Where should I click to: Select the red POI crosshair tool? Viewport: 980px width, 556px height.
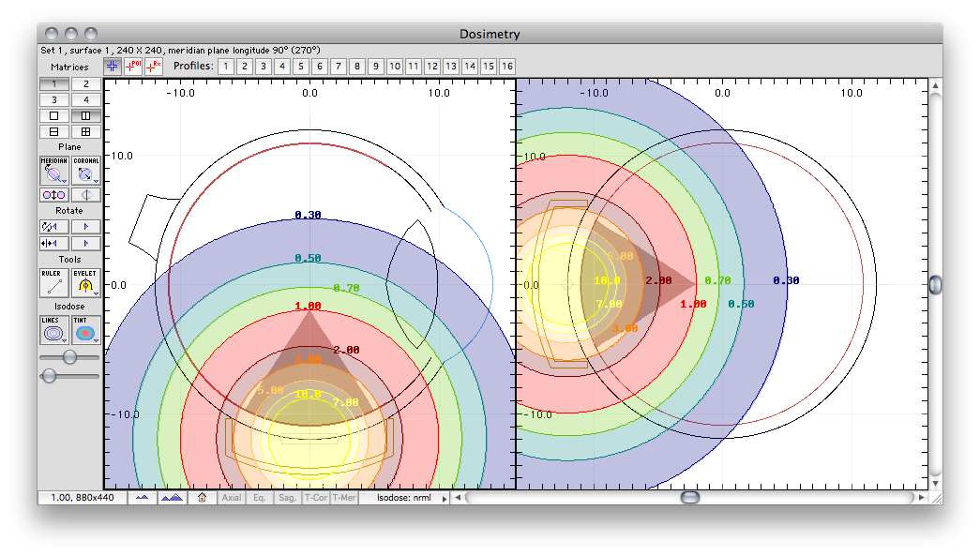(133, 67)
